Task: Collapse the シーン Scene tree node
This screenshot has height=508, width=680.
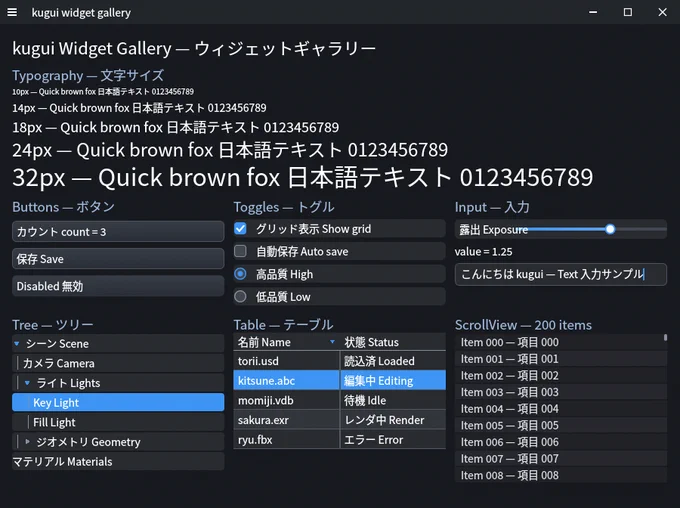Action: [x=17, y=344]
